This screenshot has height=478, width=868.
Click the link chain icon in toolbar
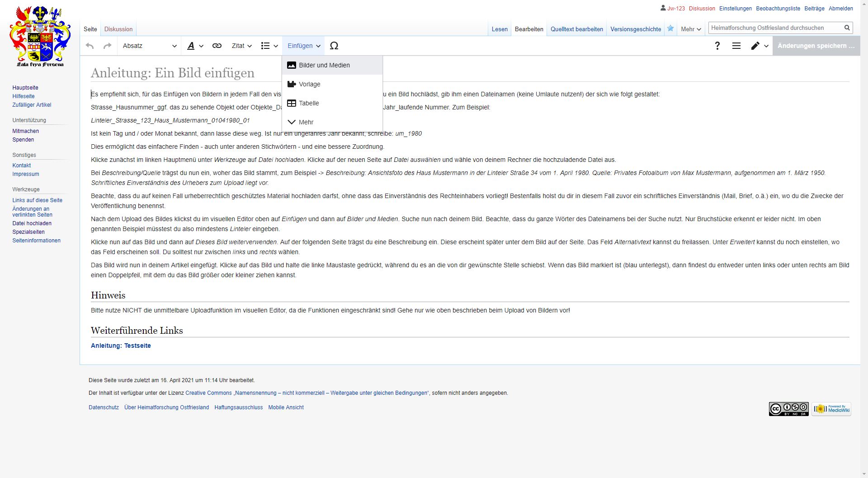(x=217, y=46)
